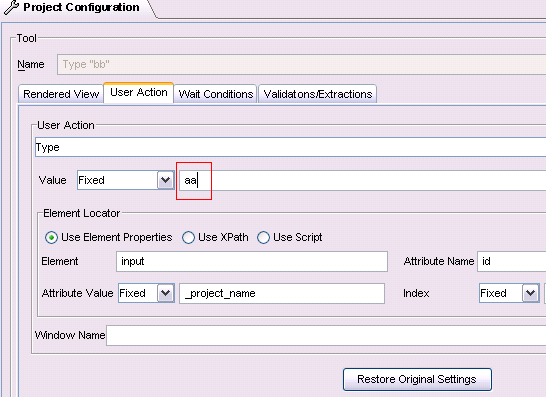Select the Use XPath option

188,238
